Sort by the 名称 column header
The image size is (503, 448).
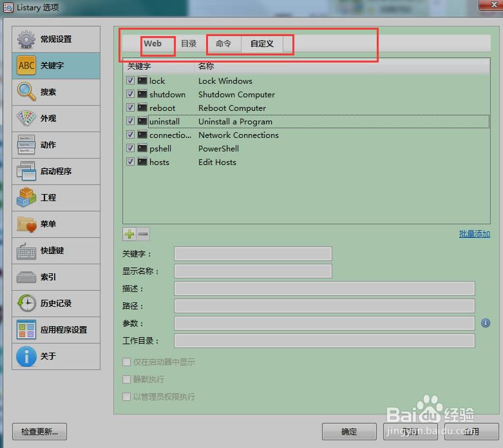[342, 66]
